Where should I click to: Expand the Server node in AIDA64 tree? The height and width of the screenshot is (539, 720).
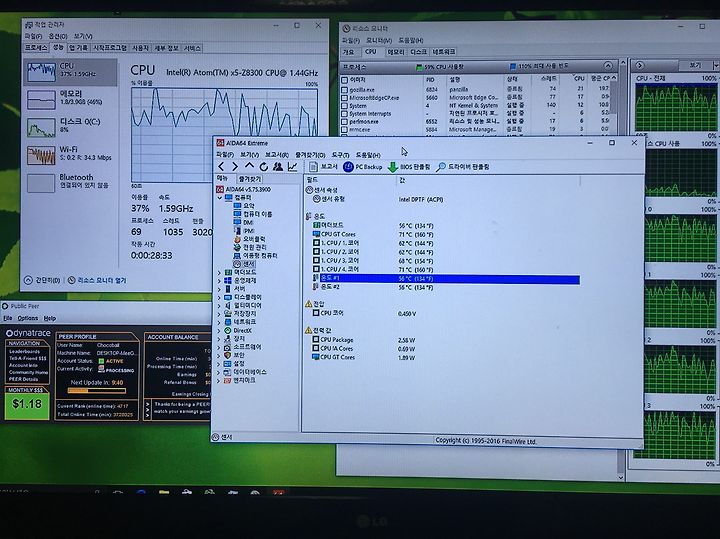point(219,289)
